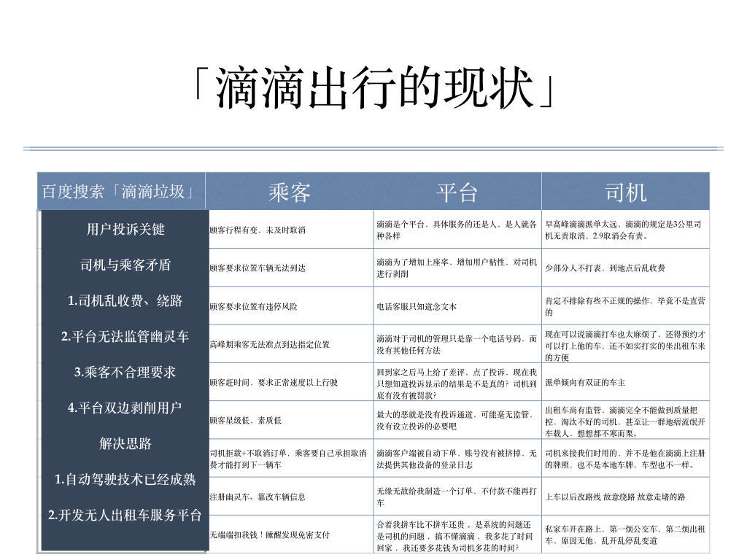747x560 pixels.
Task: Click the text 3.乘客不合理要求
Action: [x=125, y=373]
